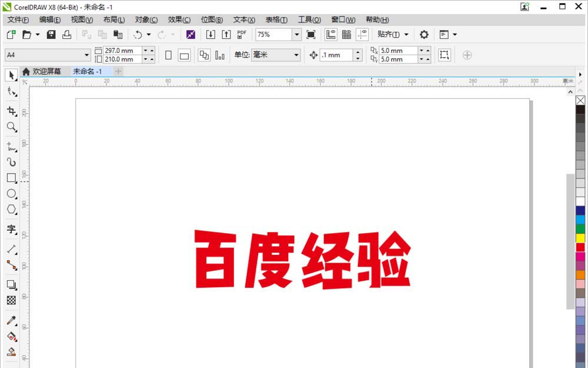Set page to landscape orientation
The image size is (588, 368).
coord(184,55)
